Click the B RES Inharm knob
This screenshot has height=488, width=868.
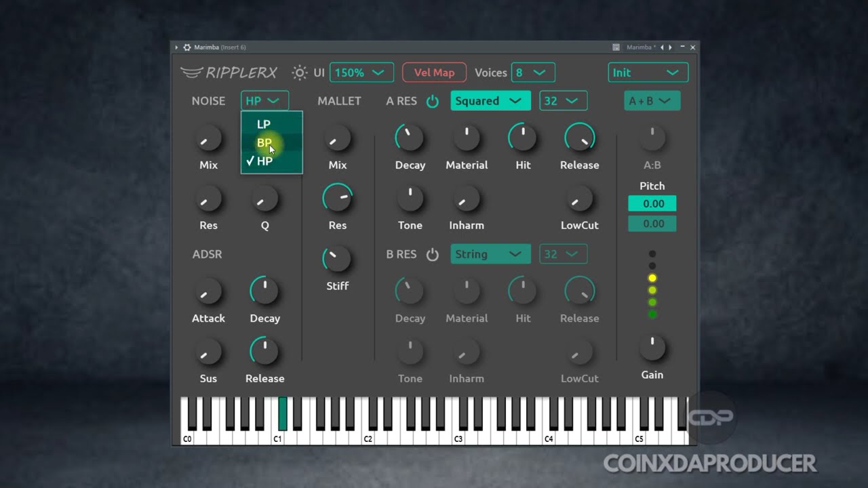click(467, 352)
